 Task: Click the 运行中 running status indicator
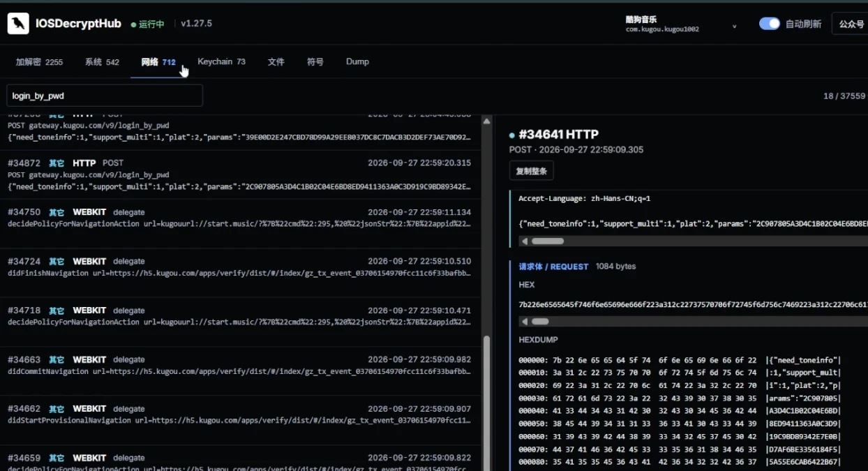pyautogui.click(x=147, y=24)
